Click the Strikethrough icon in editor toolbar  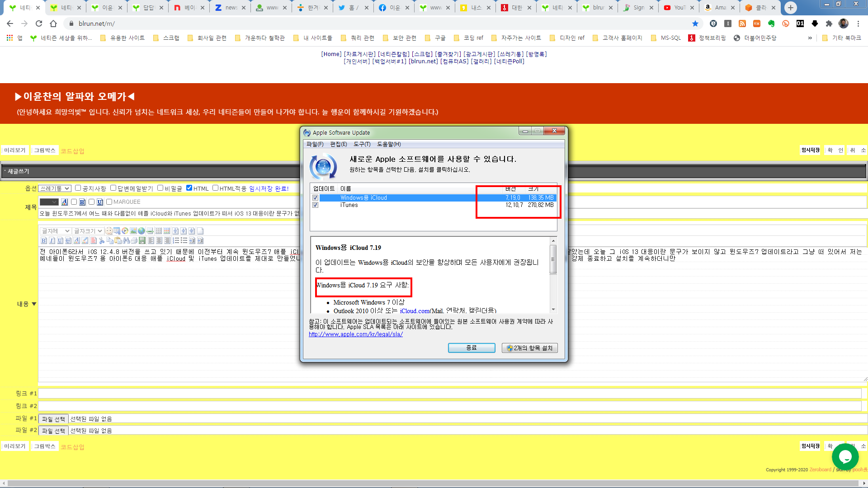pos(68,240)
